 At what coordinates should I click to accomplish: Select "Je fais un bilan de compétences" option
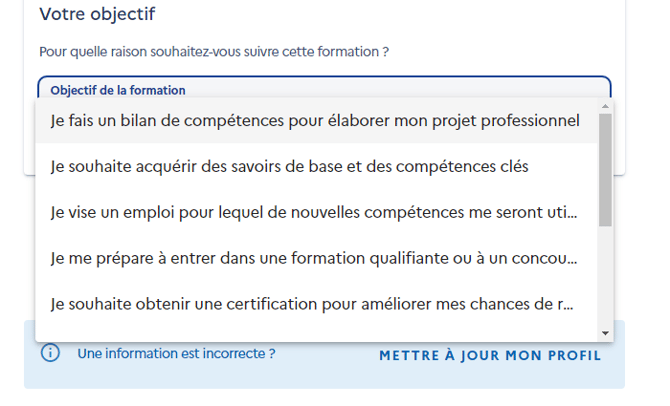[315, 121]
